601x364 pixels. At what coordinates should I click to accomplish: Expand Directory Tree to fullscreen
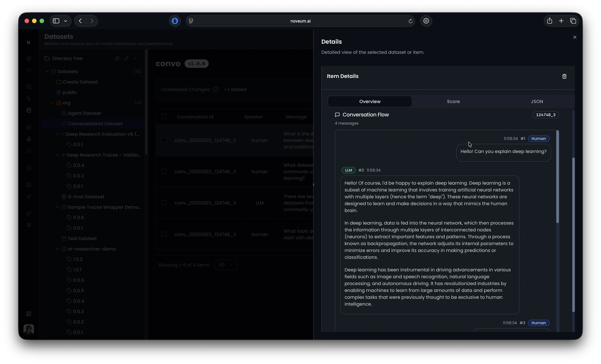tap(126, 59)
